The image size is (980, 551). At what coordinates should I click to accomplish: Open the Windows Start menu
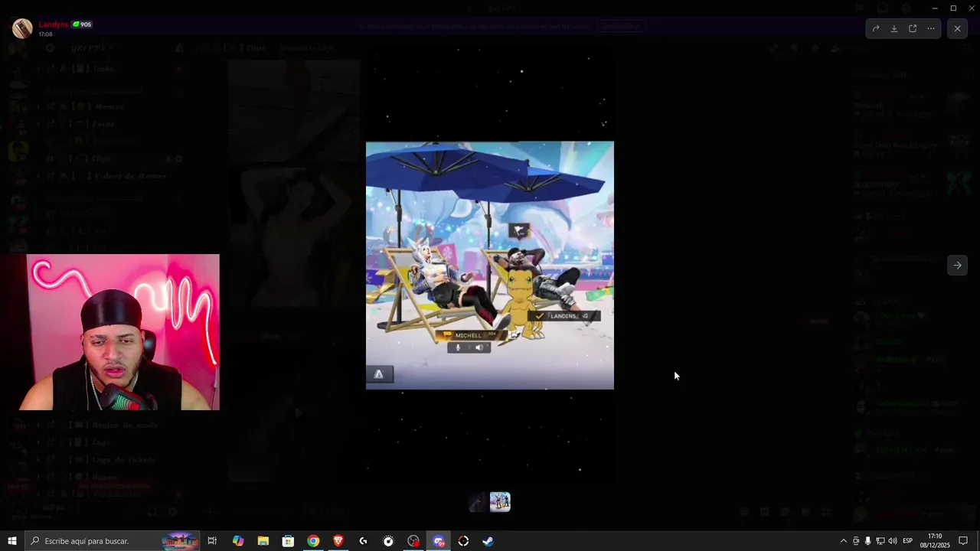(x=12, y=541)
